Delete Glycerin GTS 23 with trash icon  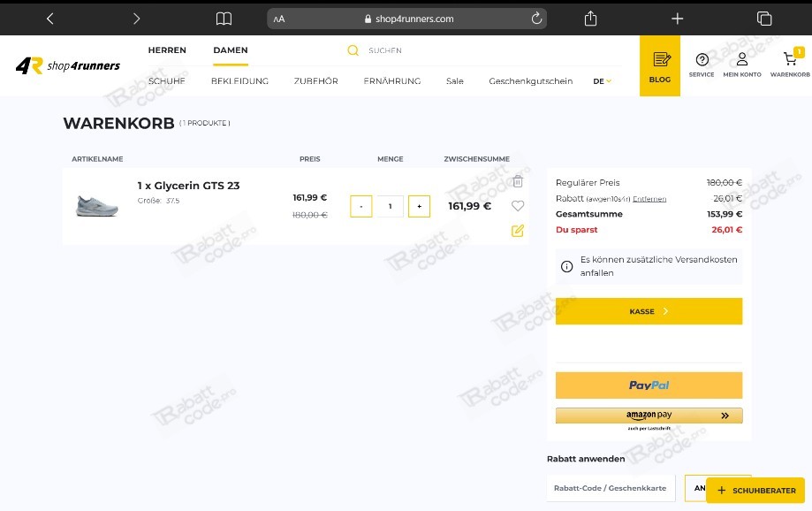518,181
